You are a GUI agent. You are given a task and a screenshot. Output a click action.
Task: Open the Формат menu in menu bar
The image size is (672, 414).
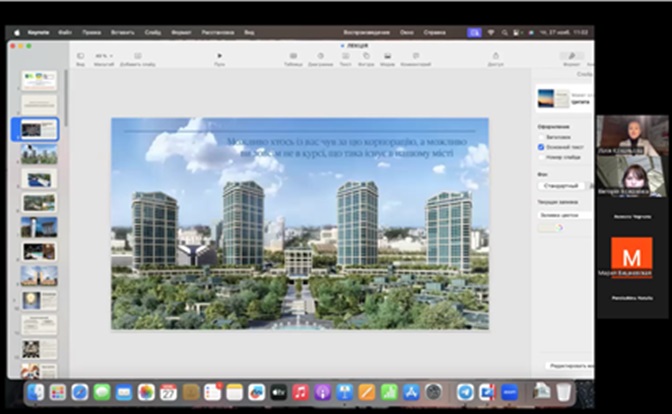(180, 31)
